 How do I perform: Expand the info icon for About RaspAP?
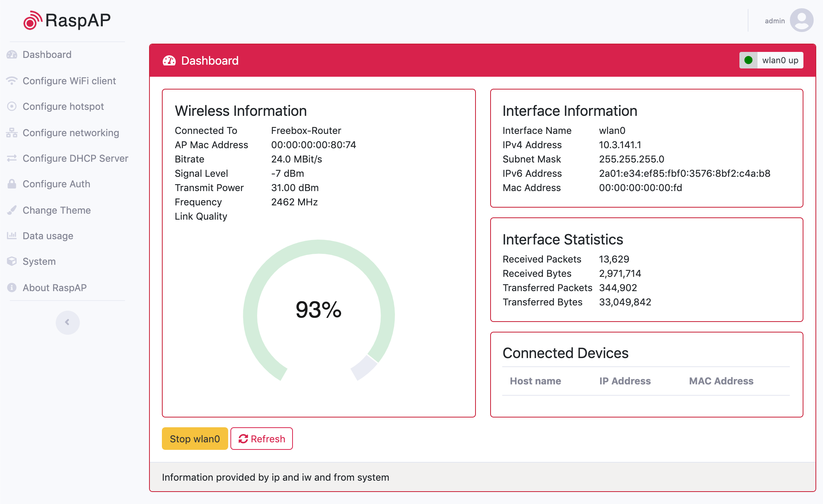point(12,287)
